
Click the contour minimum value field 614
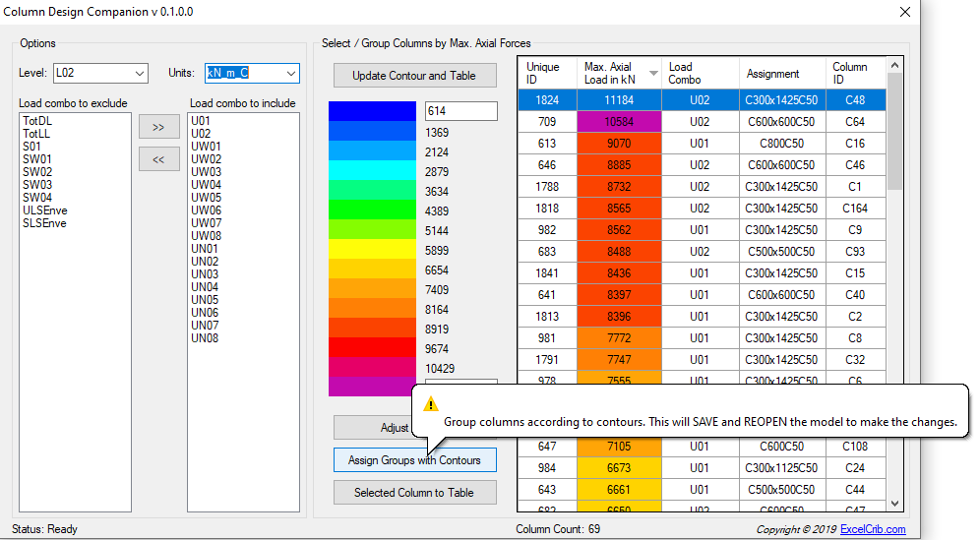[460, 111]
